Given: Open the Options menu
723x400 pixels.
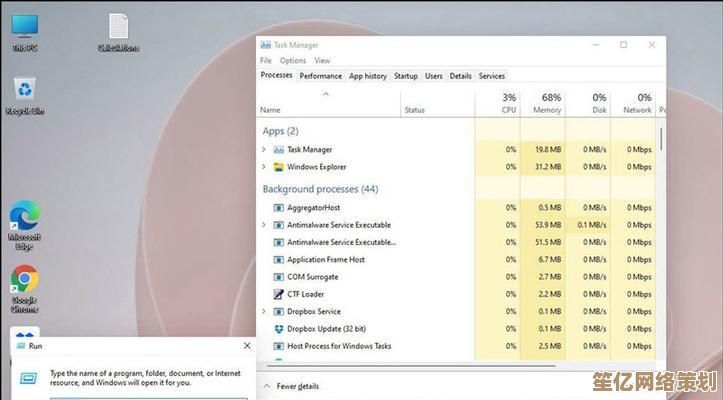Looking at the screenshot, I should coord(293,61).
